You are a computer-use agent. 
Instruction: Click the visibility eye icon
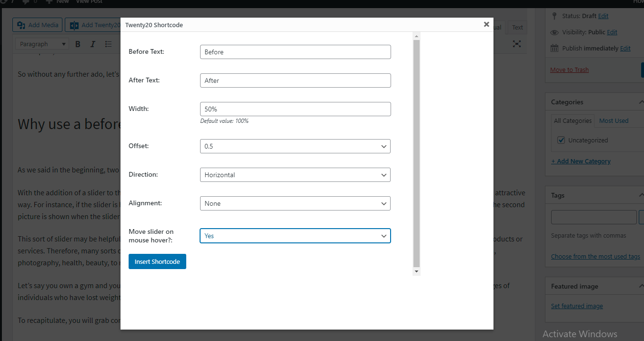pos(554,32)
